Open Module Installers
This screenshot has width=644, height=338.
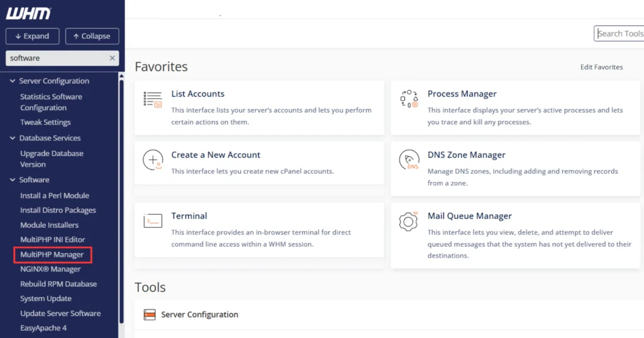tap(49, 225)
